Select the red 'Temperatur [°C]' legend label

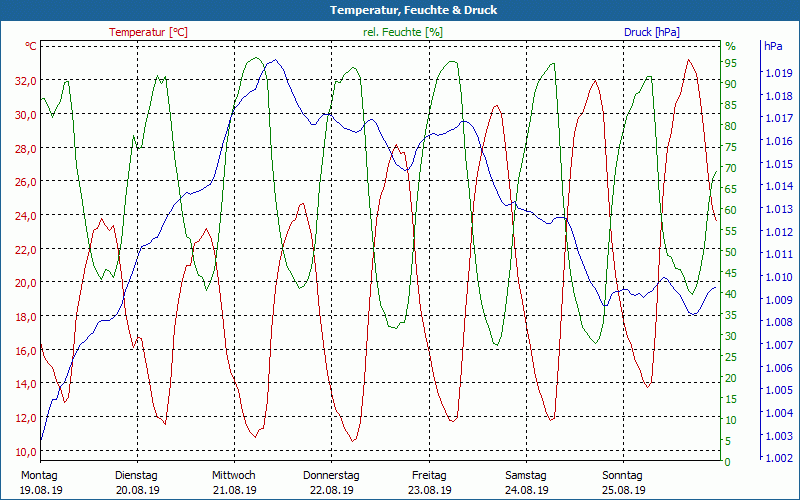coord(148,32)
